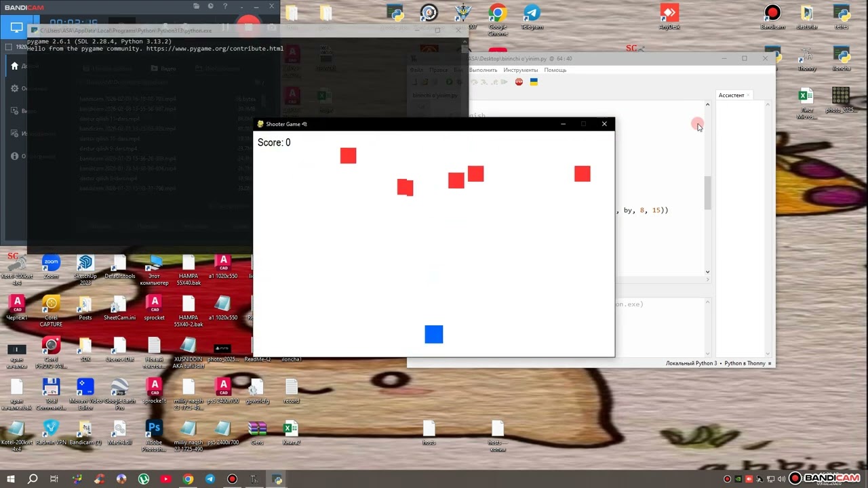
Task: Open the Помощь menu in Thonny
Action: point(555,70)
